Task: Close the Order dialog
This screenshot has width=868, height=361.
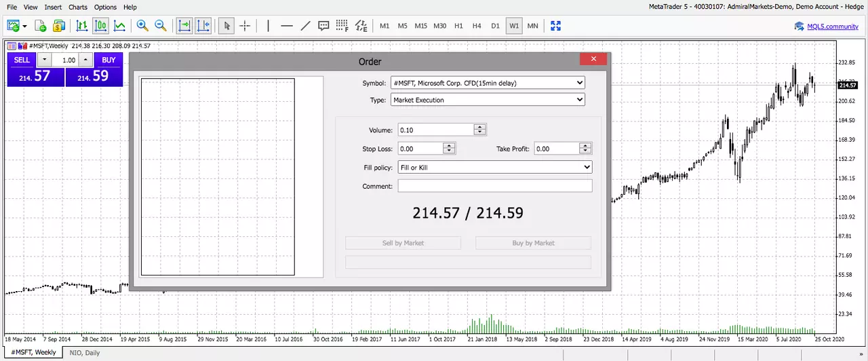Action: click(x=593, y=59)
